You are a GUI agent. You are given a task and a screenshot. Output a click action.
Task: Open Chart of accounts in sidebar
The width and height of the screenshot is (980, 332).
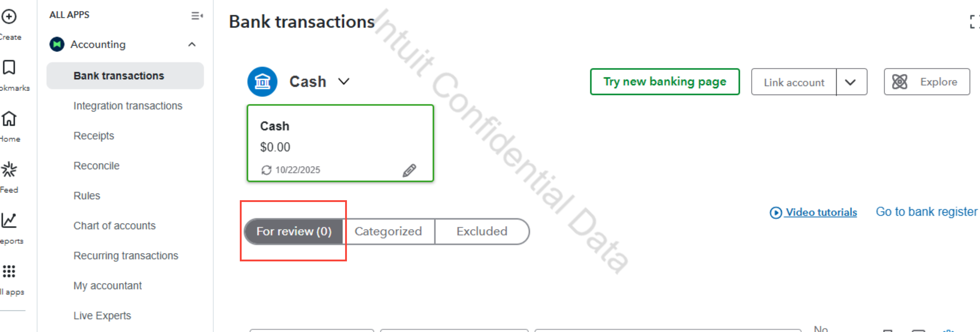[x=115, y=226]
